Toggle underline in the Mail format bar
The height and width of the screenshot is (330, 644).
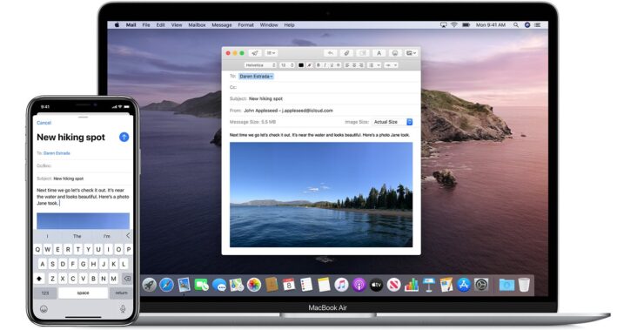pyautogui.click(x=332, y=65)
